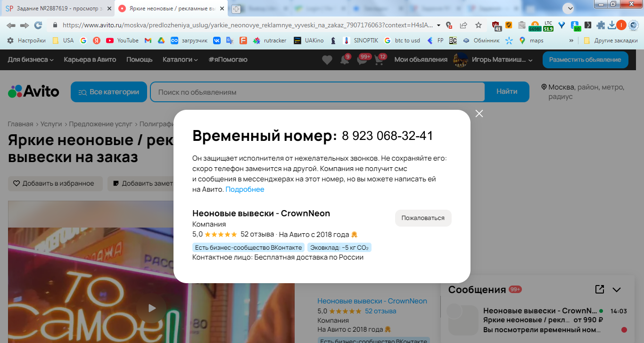Expand Игорь Матвииш profile menu

click(x=493, y=60)
